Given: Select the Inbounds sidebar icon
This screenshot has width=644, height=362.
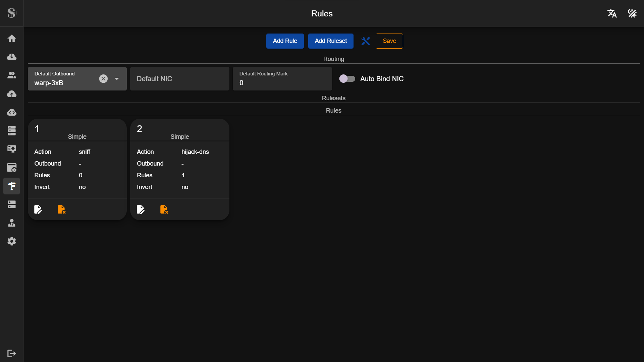Looking at the screenshot, I should click(11, 57).
